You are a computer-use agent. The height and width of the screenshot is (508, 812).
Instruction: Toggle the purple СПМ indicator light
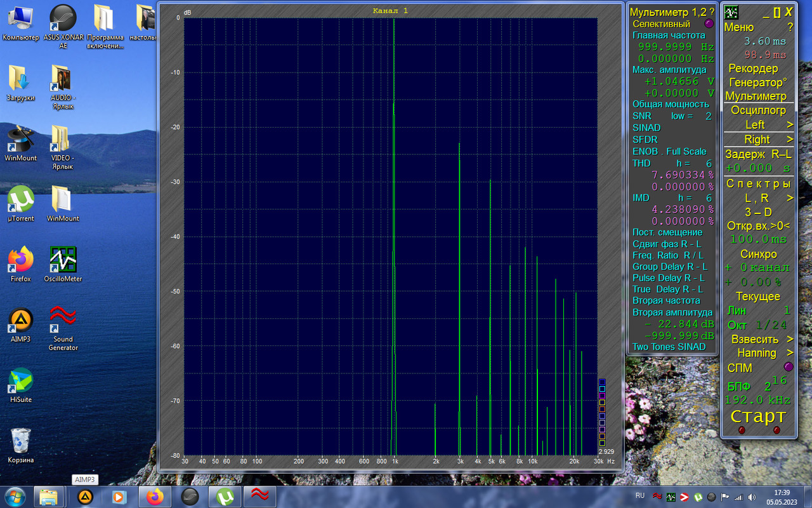[789, 367]
